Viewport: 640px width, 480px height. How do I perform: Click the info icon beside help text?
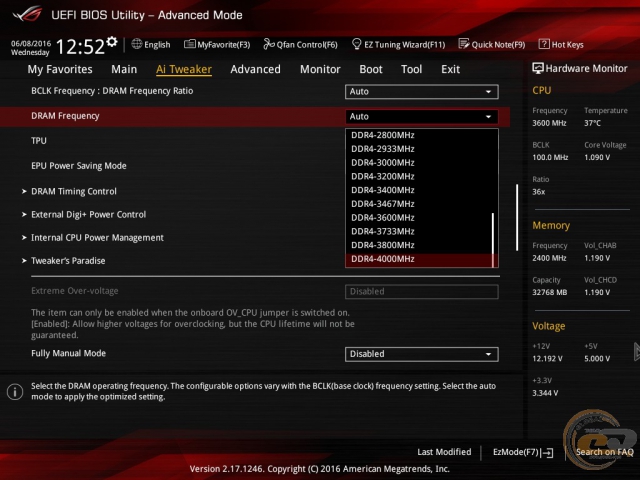pyautogui.click(x=15, y=392)
